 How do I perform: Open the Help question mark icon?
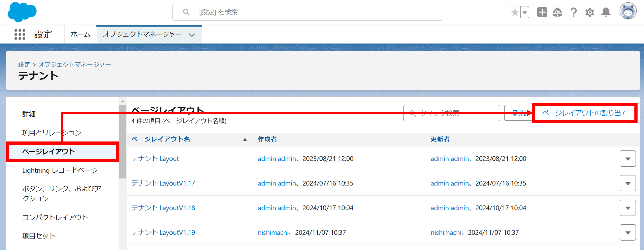pyautogui.click(x=573, y=12)
